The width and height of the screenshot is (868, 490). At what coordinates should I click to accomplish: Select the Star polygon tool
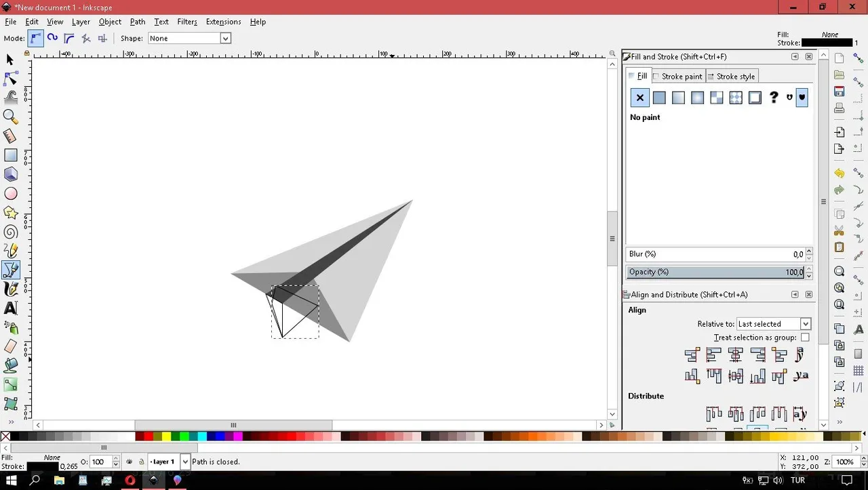click(x=10, y=213)
